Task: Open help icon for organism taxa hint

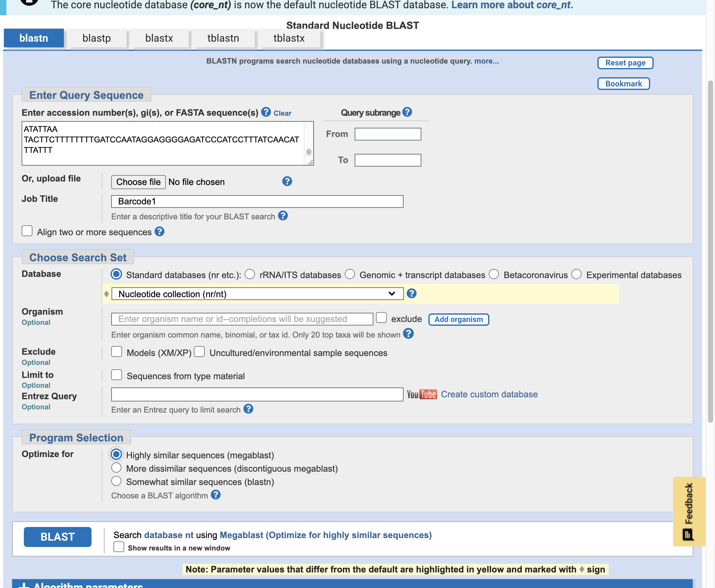Action: click(x=408, y=334)
